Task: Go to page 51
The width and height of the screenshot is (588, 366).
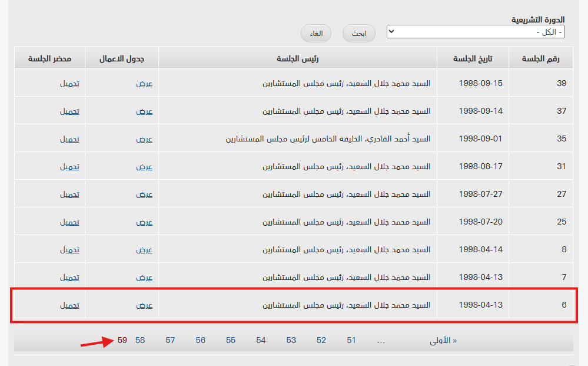Action: pos(351,341)
